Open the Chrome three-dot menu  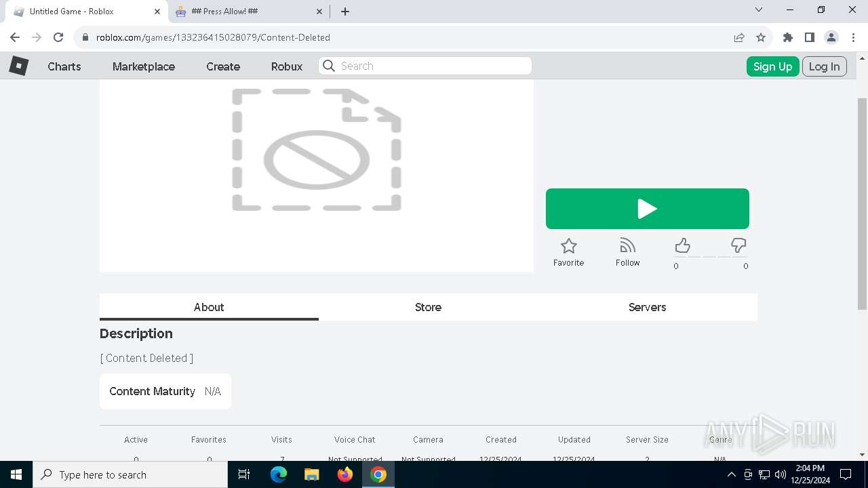(852, 37)
